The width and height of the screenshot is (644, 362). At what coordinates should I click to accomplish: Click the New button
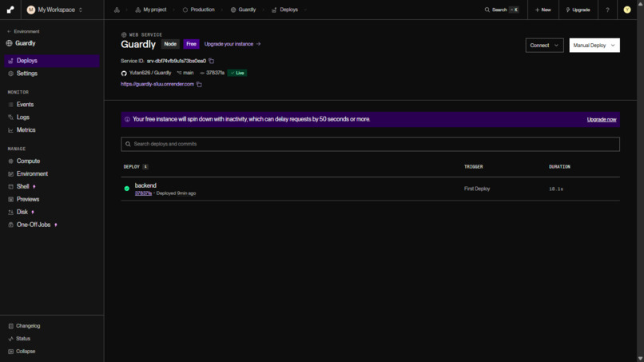543,10
